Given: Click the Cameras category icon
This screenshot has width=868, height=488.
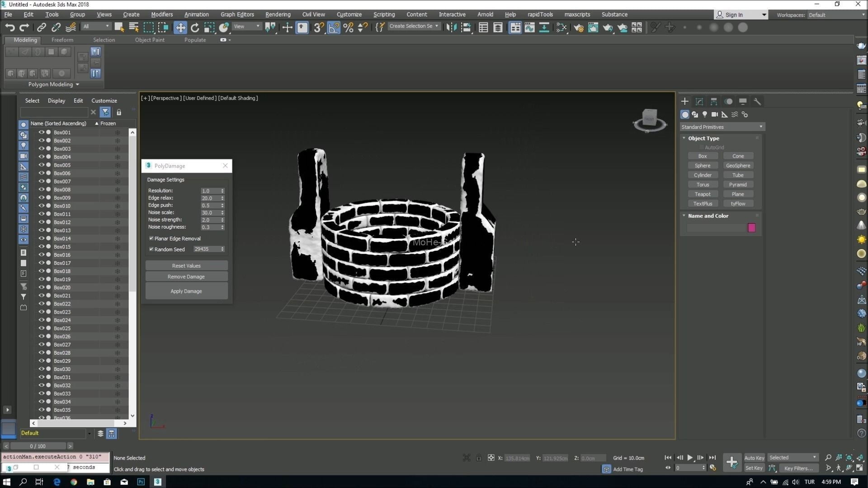Looking at the screenshot, I should pos(714,114).
